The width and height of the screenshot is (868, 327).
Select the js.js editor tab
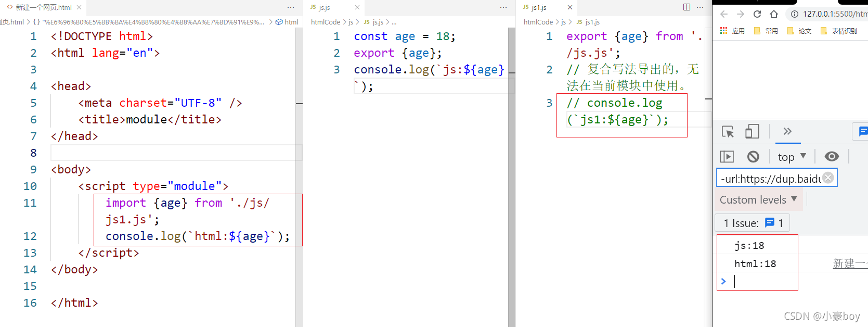tap(325, 7)
